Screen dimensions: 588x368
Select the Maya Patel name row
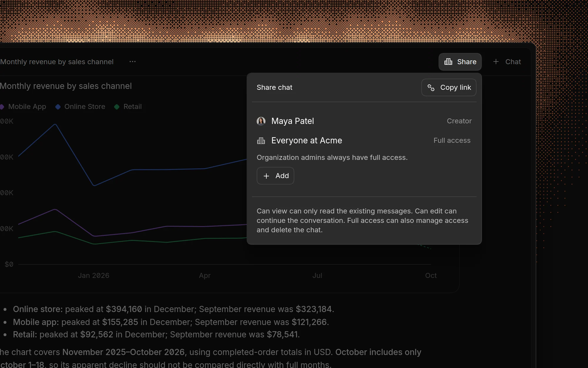364,121
